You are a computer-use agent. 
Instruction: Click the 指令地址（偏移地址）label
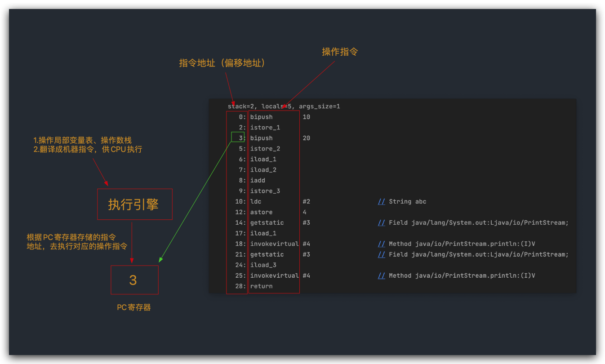pyautogui.click(x=223, y=63)
